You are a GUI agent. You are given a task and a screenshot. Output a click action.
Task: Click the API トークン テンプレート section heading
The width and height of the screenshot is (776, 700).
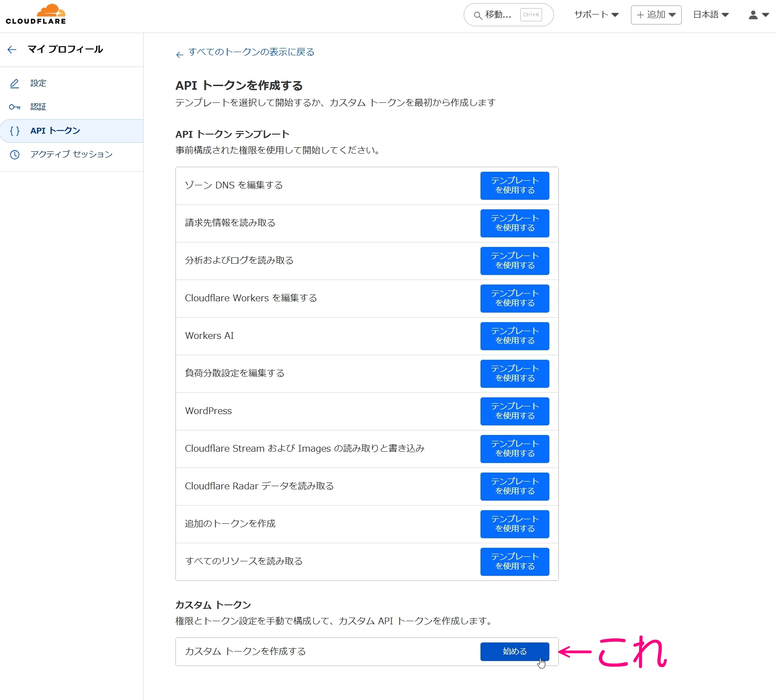point(232,135)
